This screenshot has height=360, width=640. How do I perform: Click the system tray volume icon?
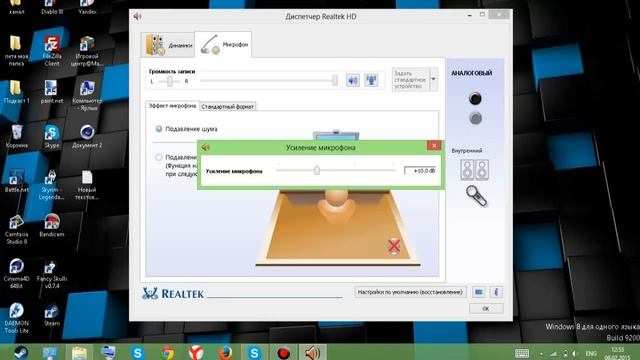[x=575, y=353]
